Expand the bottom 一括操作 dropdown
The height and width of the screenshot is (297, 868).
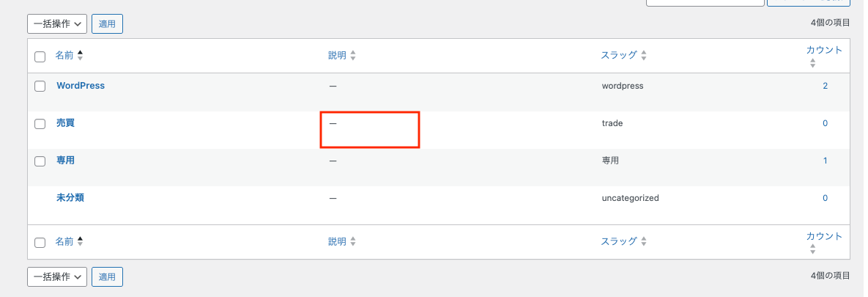57,277
